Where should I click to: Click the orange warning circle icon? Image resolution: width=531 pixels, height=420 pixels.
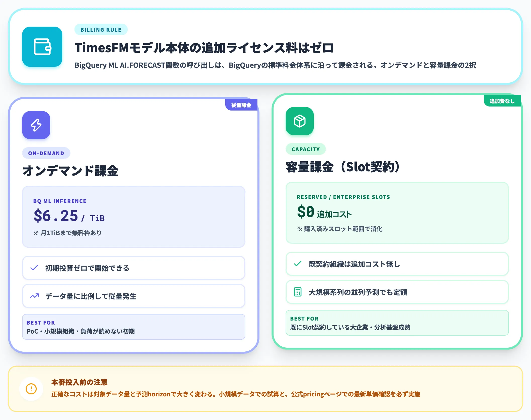[x=31, y=389]
